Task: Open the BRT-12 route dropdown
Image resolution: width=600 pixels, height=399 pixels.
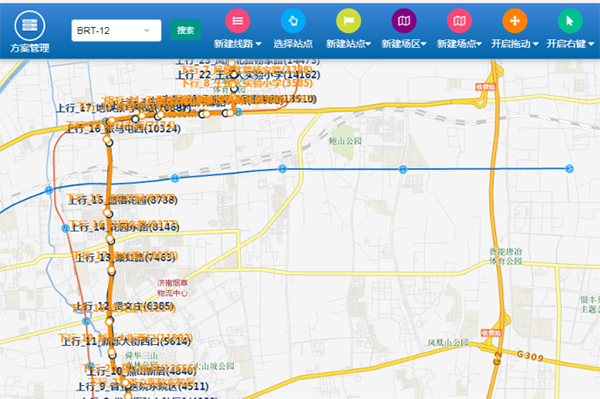Action: tap(116, 30)
